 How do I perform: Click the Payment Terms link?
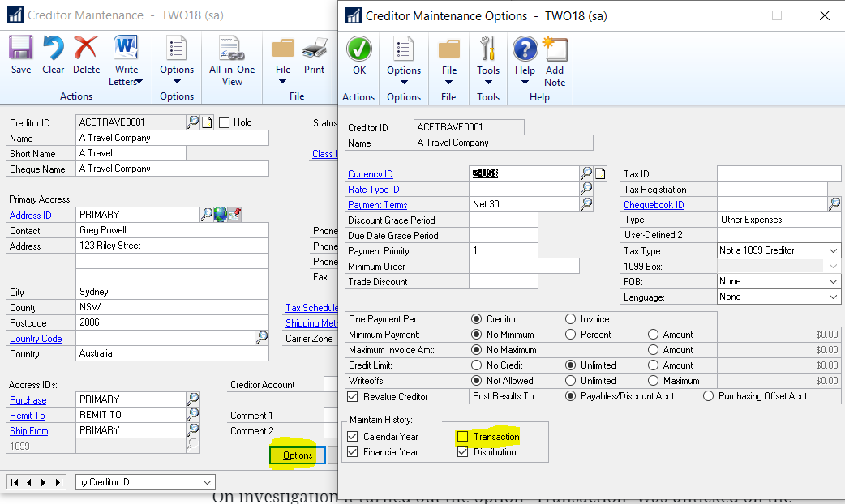click(377, 204)
